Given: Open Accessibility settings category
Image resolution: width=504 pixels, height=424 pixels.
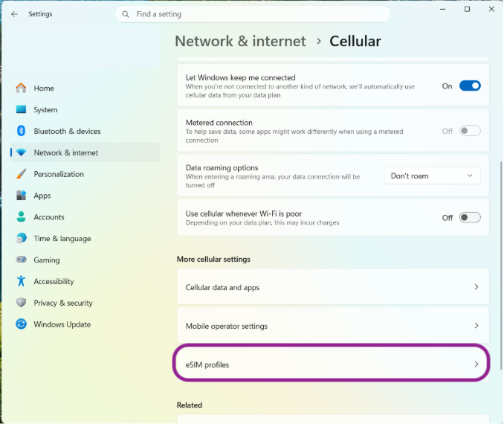Looking at the screenshot, I should pos(85,281).
